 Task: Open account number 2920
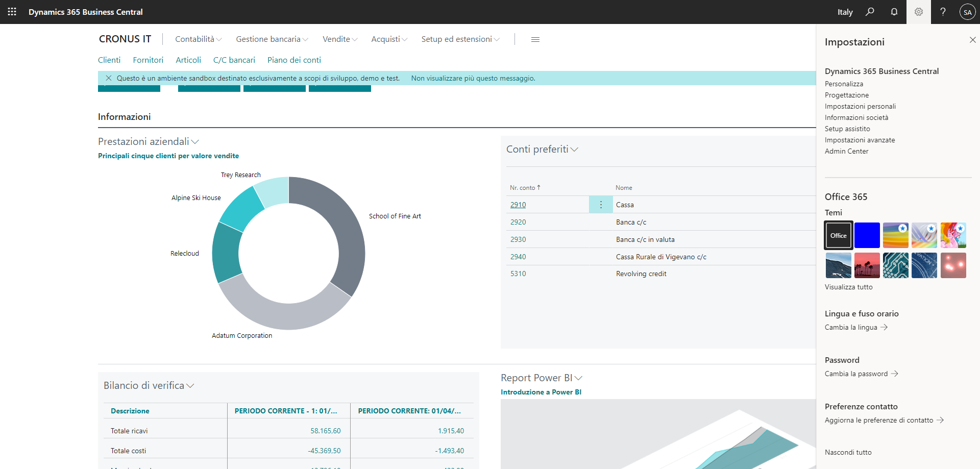coord(518,222)
